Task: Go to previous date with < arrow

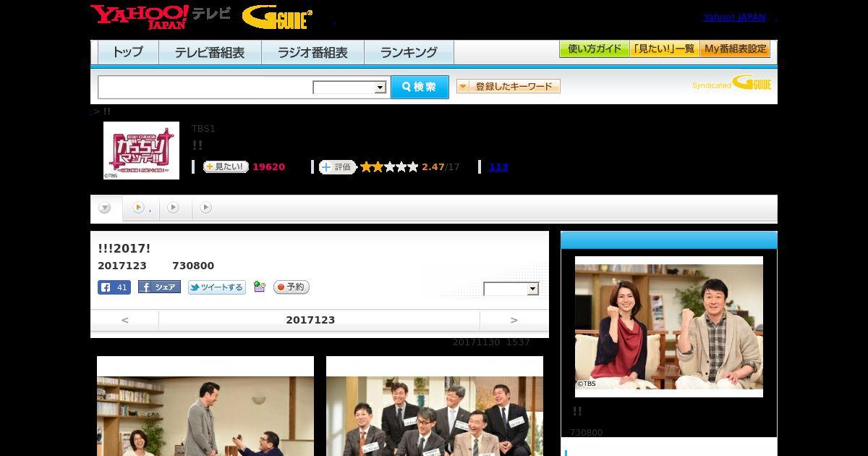Action: pos(124,320)
